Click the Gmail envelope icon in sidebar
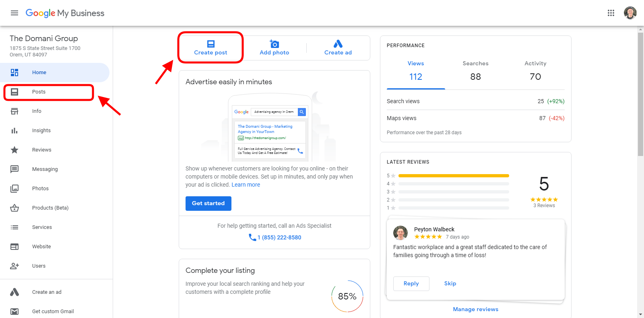Screen dimensions: 644x318 tap(14, 312)
